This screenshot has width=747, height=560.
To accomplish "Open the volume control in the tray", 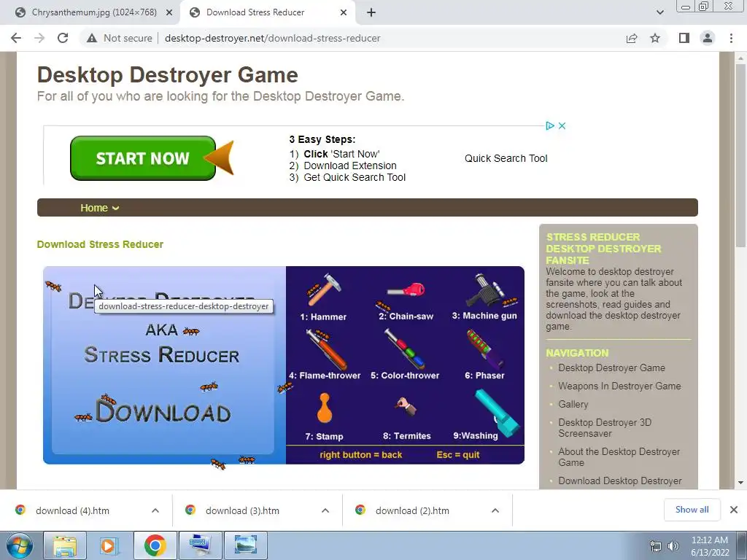I will 673,546.
